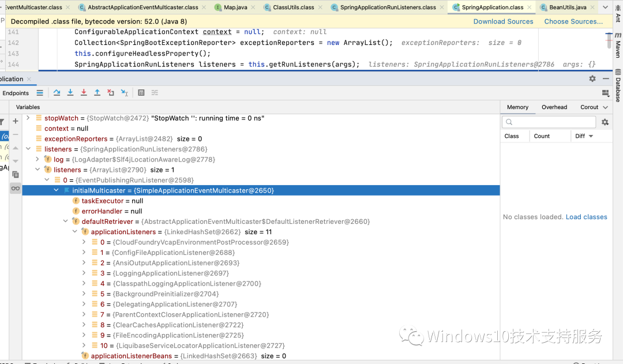This screenshot has width=623, height=364.
Task: Switch to the ClassUtils.class tab
Action: tap(293, 7)
